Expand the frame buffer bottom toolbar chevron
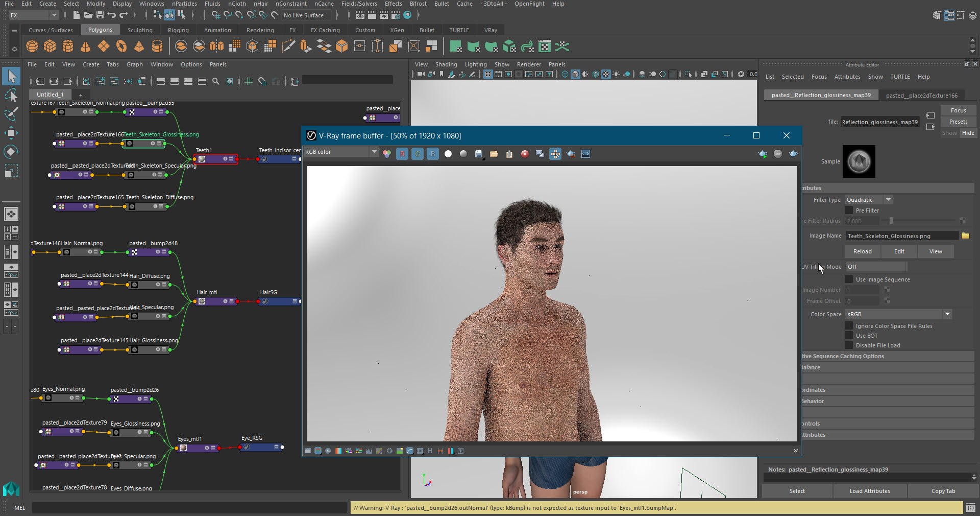980x516 pixels. (x=795, y=451)
